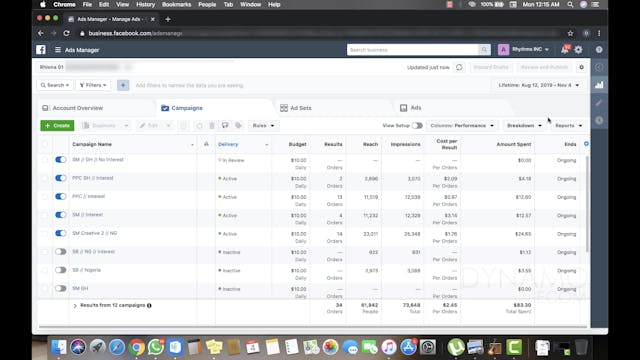Open macOS Spotlight search

tap(570, 4)
